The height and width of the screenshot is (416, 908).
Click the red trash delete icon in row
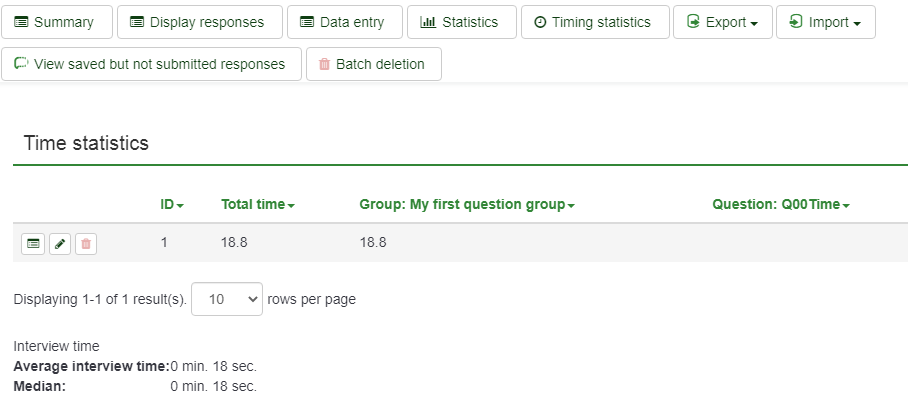coord(86,243)
